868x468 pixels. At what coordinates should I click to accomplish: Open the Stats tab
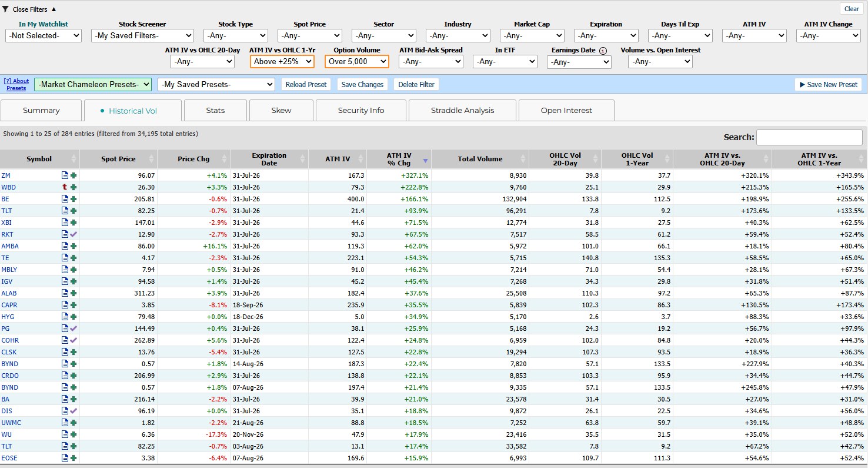215,111
